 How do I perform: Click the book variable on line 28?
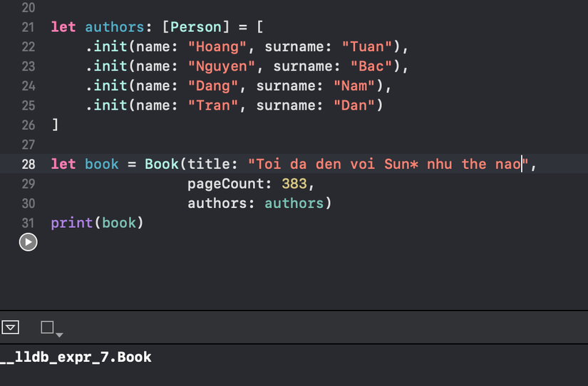pos(102,164)
